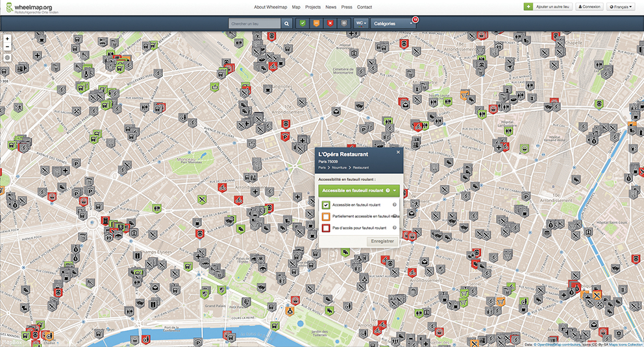Check red Pas d'accès pour fauteuil roulant box

(326, 228)
